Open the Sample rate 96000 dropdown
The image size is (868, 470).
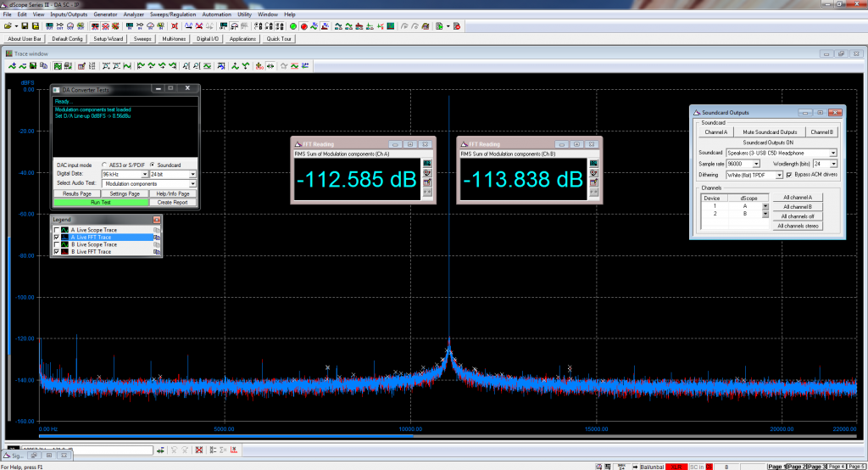pyautogui.click(x=756, y=164)
